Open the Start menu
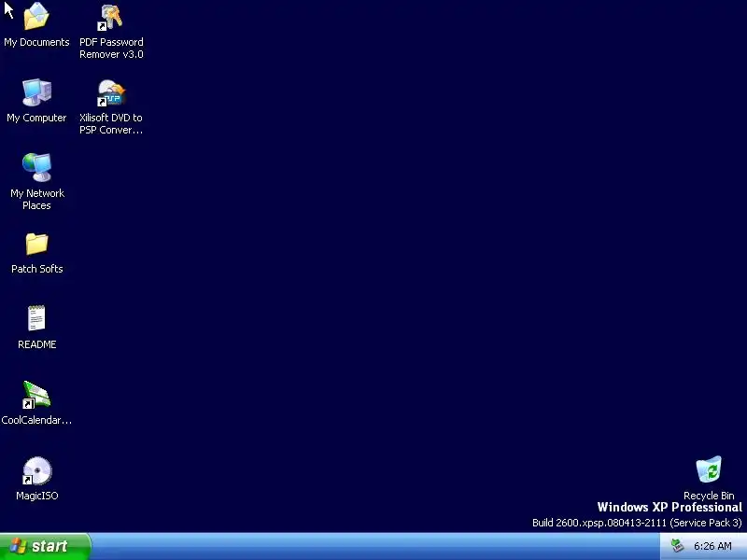 pyautogui.click(x=45, y=546)
